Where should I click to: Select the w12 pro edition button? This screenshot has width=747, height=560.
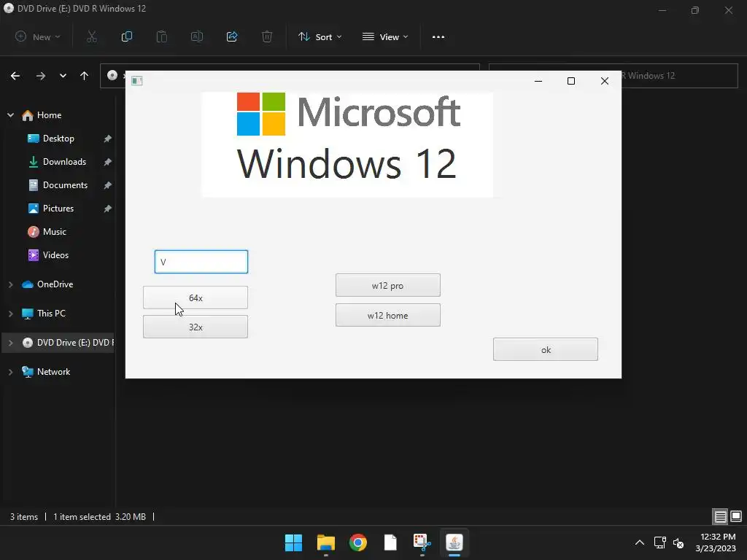388,285
